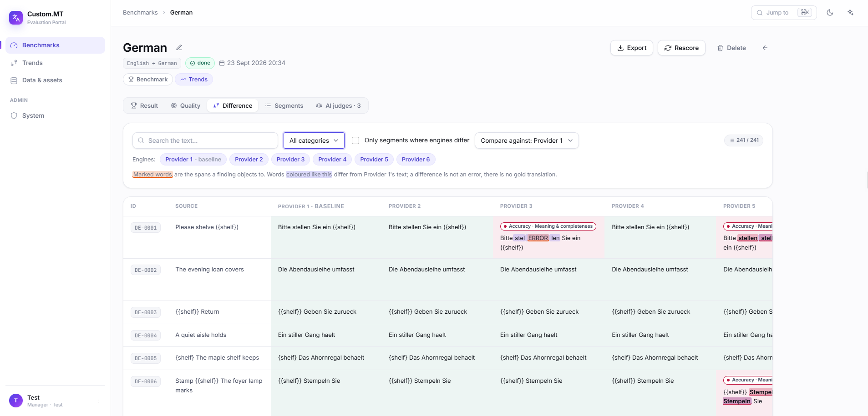Click the calendar icon by 23 Sept date
868x416 pixels.
222,63
